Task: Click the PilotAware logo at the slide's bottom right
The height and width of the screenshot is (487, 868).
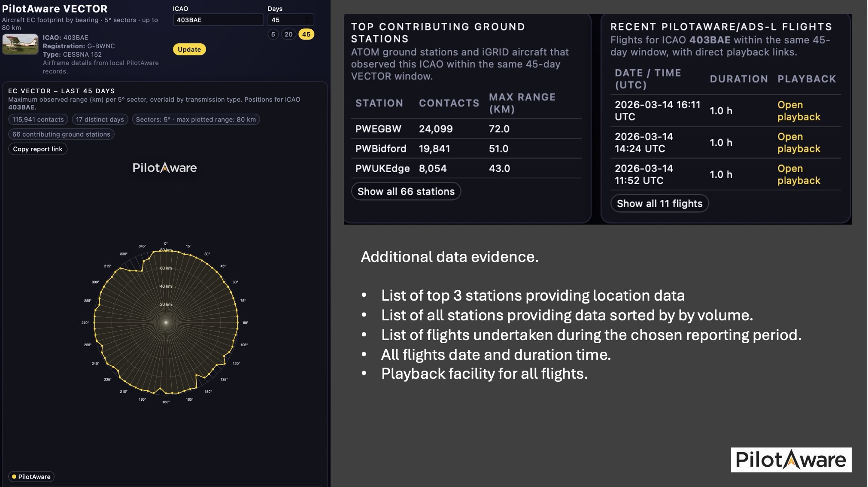Action: (791, 460)
